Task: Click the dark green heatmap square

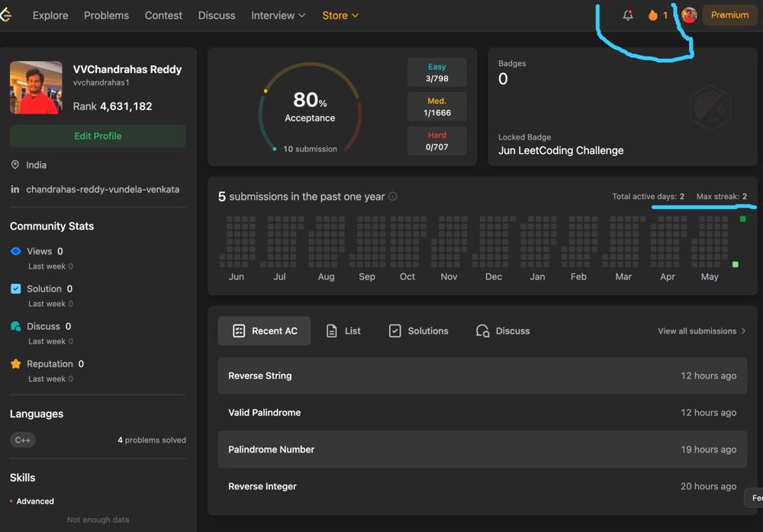Action: click(x=743, y=219)
